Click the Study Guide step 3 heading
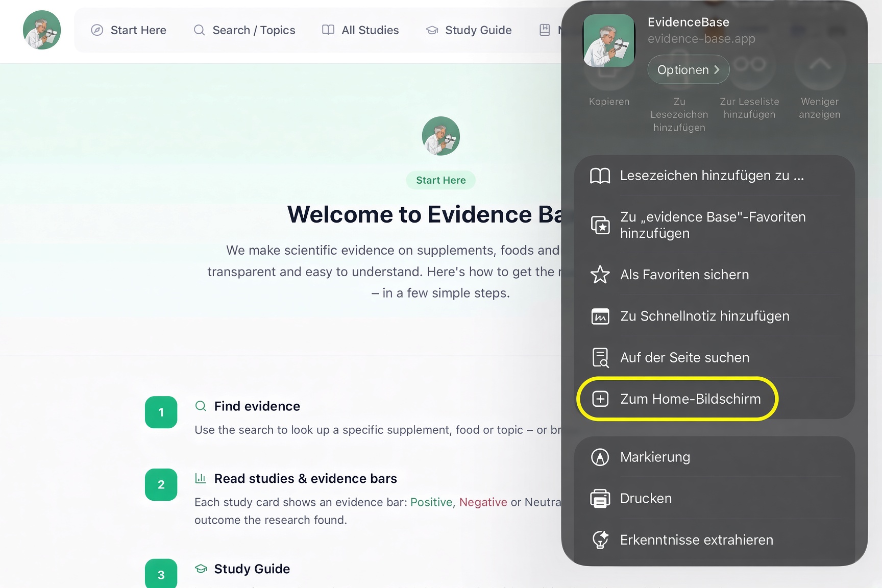882x588 pixels. (x=252, y=569)
